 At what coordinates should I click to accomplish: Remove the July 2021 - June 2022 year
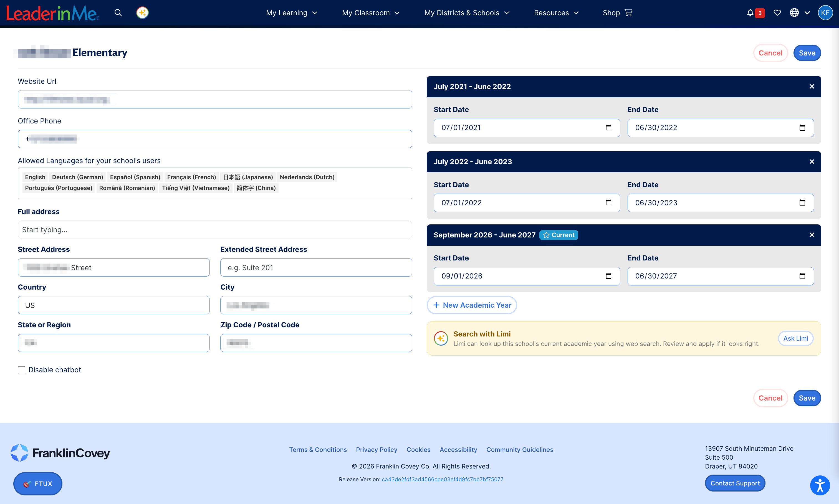812,87
